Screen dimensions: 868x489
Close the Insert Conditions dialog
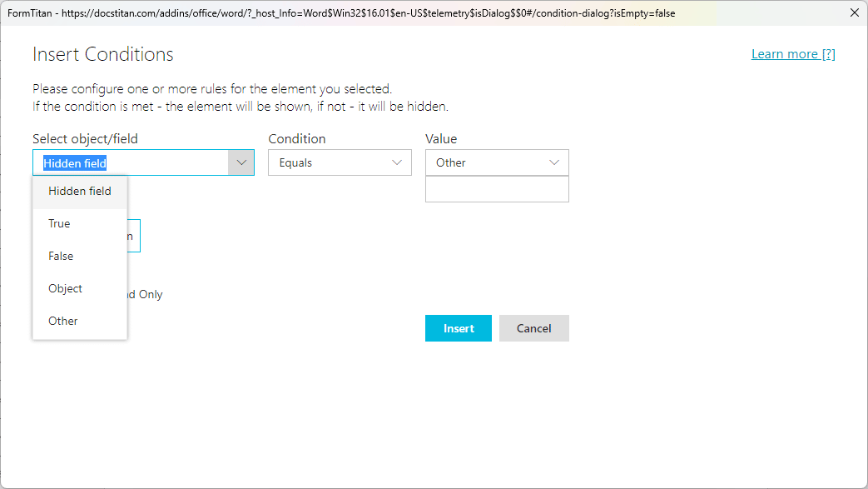pos(855,12)
